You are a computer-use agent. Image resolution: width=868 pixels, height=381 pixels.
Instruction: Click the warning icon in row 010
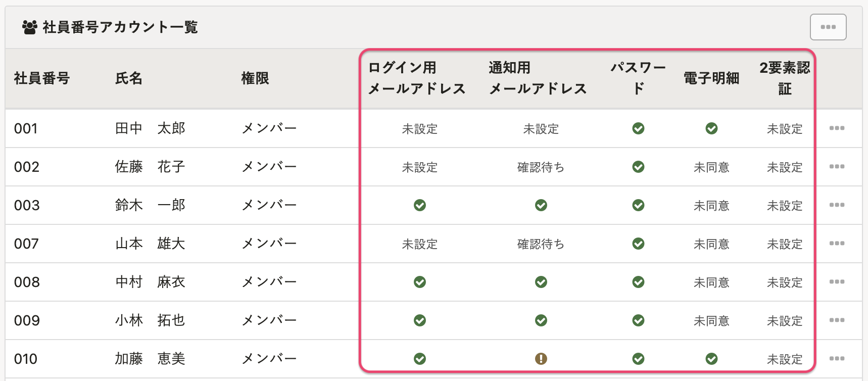pyautogui.click(x=541, y=359)
